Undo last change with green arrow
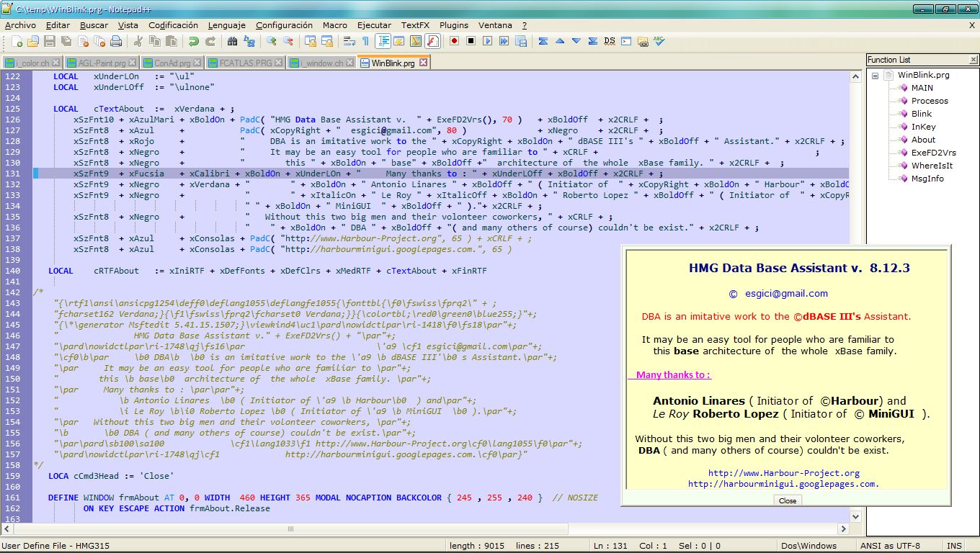This screenshot has width=980, height=553. tap(194, 41)
